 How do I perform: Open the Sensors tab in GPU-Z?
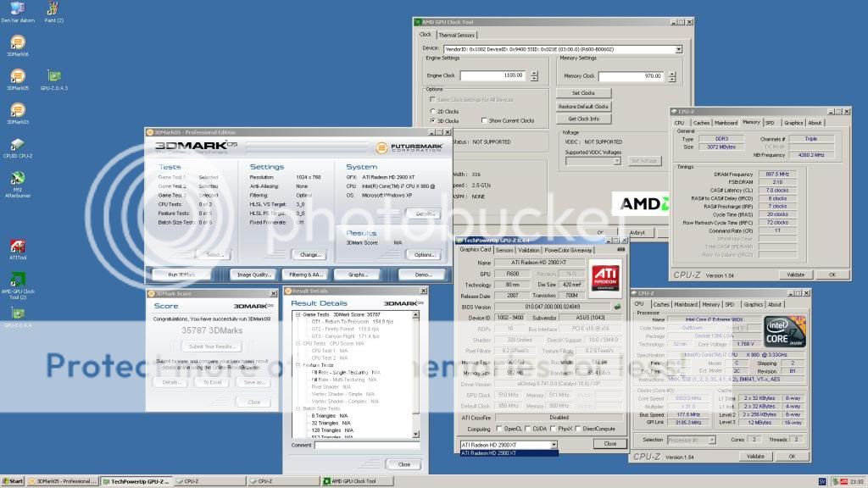coord(504,250)
